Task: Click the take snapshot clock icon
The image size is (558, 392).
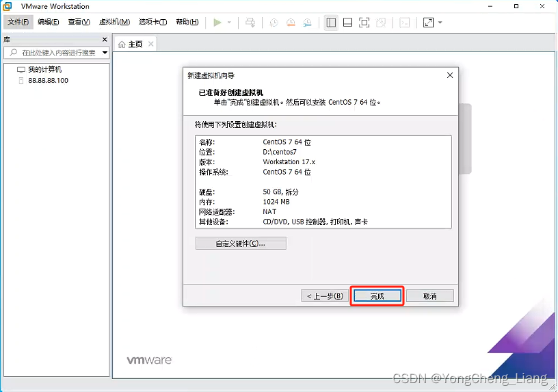Action: click(x=274, y=23)
